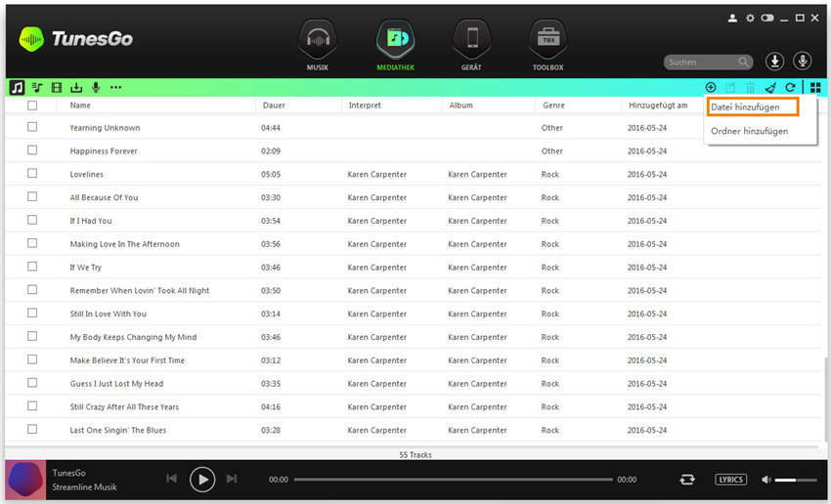Tick the select-all checkbox in header

click(32, 105)
